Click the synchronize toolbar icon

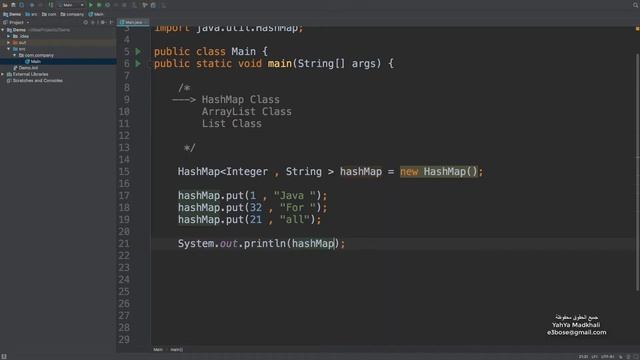21,5
